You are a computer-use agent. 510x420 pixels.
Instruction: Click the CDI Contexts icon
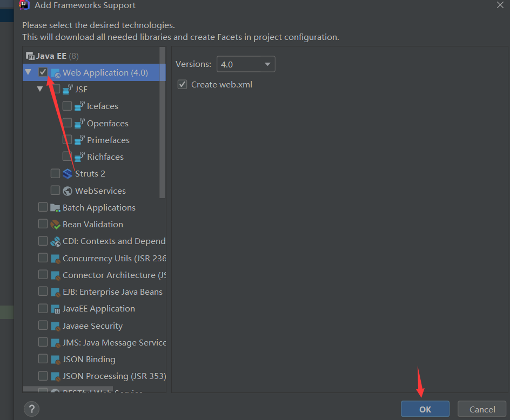point(55,241)
